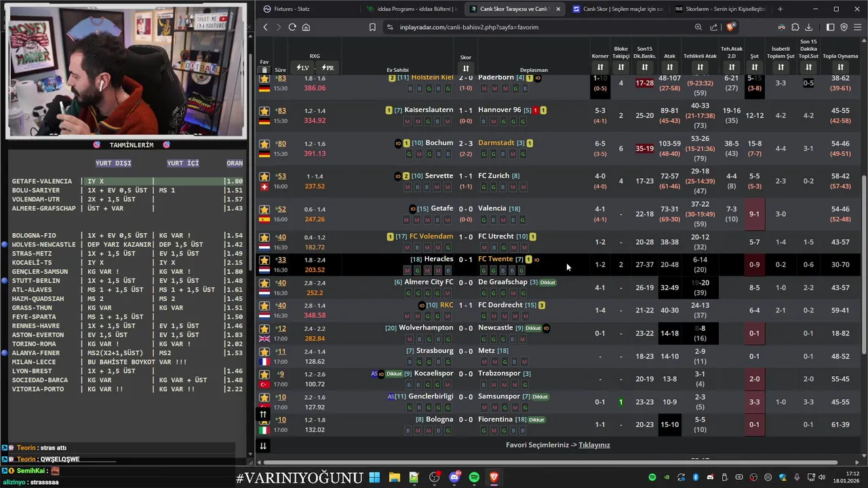Toggle star on the Getafe - Valencia row
The width and height of the screenshot is (868, 488).
point(264,209)
